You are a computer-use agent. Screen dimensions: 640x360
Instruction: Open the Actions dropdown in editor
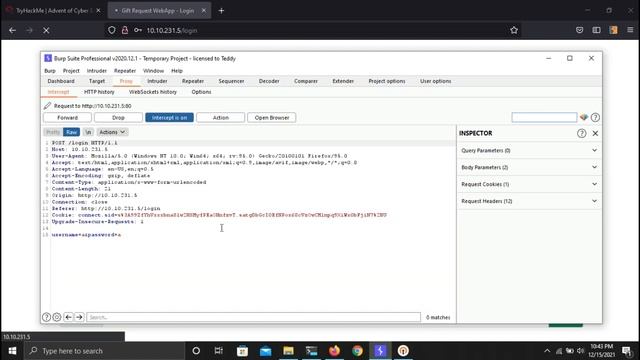pyautogui.click(x=112, y=132)
